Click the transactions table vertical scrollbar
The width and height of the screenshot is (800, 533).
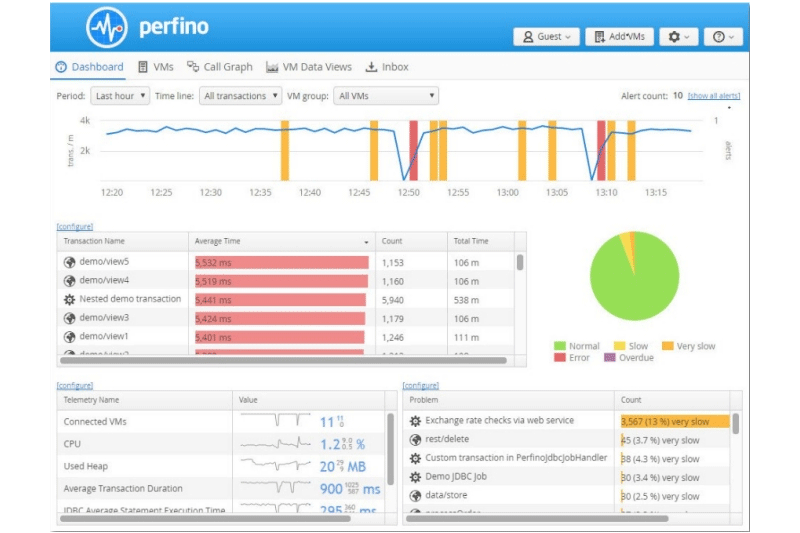tap(520, 262)
